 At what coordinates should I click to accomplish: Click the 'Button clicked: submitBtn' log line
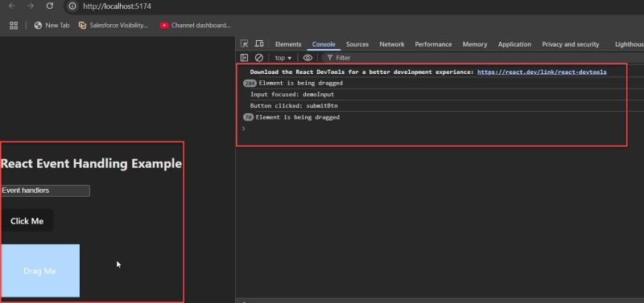click(x=294, y=106)
